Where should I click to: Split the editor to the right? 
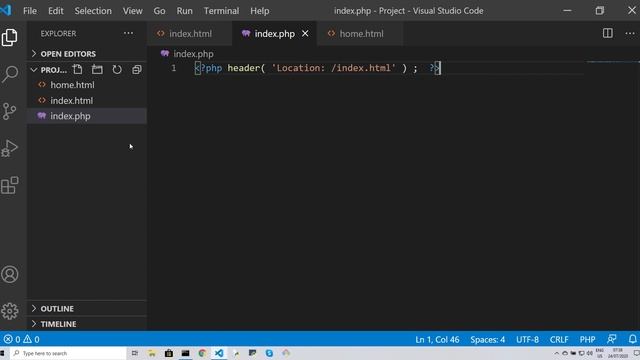(608, 33)
